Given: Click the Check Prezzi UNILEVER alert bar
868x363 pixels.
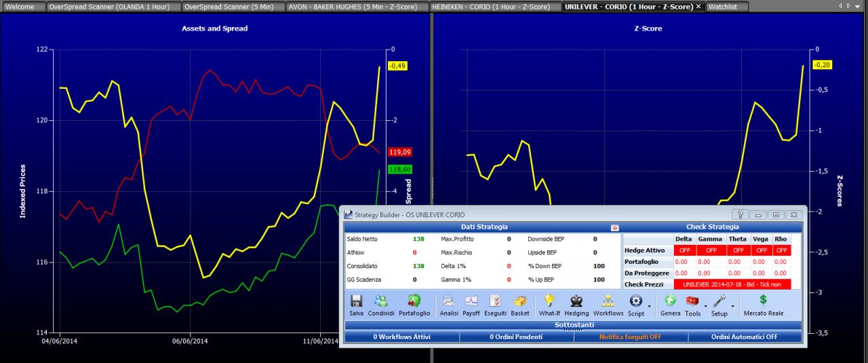Looking at the screenshot, I should [737, 284].
